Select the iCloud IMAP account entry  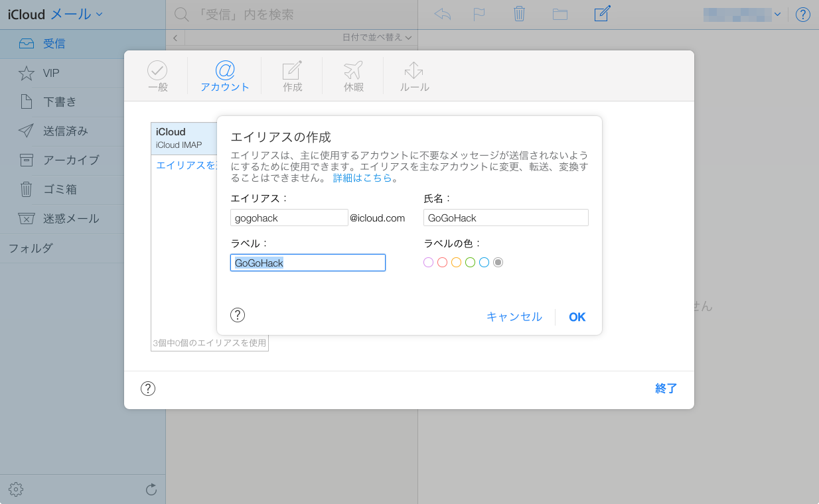tap(184, 138)
